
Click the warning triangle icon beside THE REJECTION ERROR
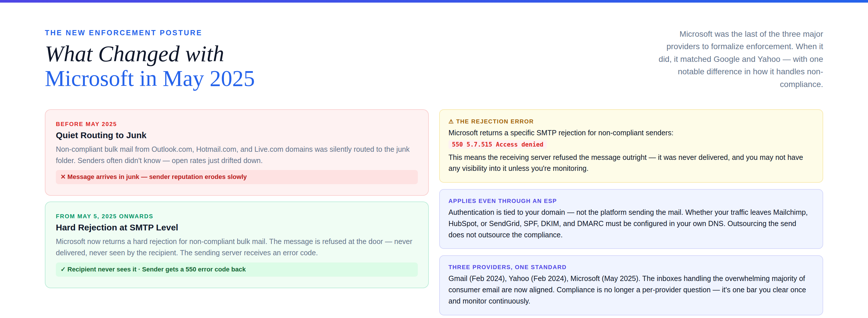(451, 121)
